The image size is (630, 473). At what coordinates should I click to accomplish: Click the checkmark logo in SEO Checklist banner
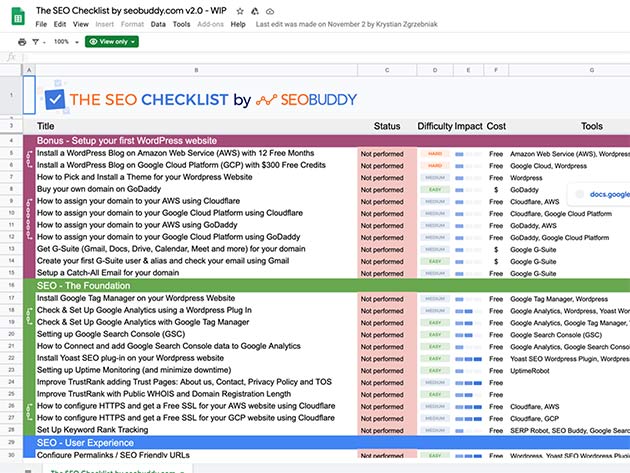coord(55,99)
